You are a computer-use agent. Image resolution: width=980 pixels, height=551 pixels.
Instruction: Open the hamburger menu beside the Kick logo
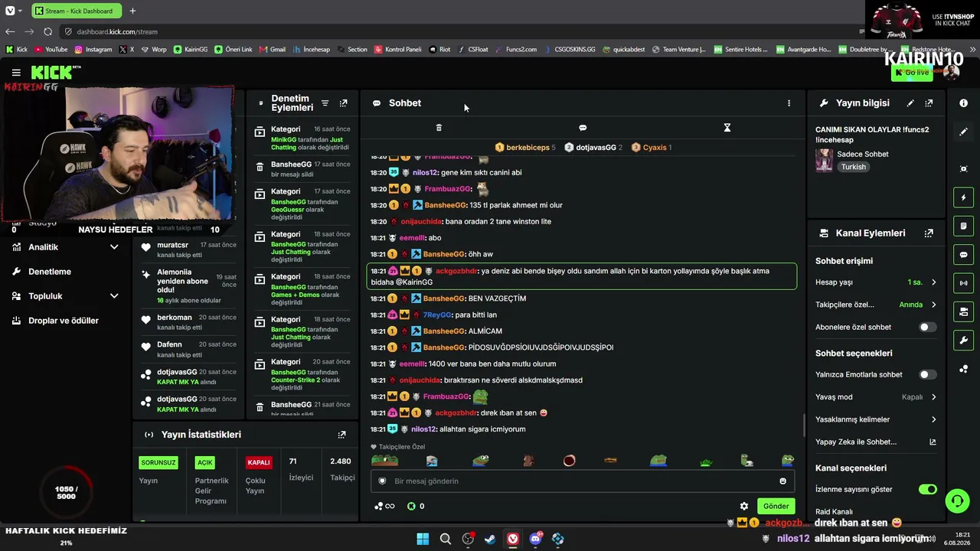pos(16,73)
